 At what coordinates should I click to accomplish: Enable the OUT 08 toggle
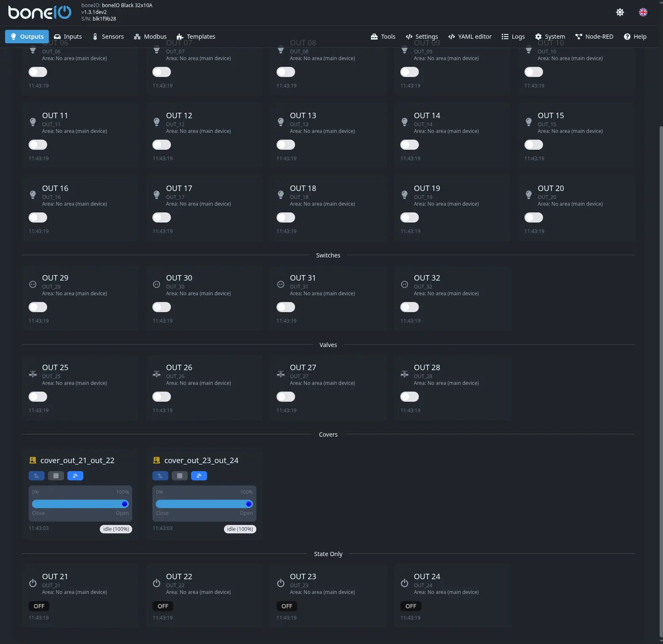[x=286, y=72]
